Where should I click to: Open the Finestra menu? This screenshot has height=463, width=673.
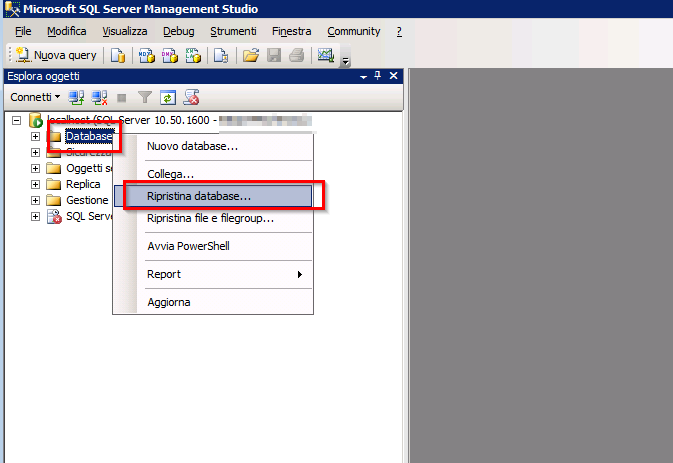click(x=291, y=31)
